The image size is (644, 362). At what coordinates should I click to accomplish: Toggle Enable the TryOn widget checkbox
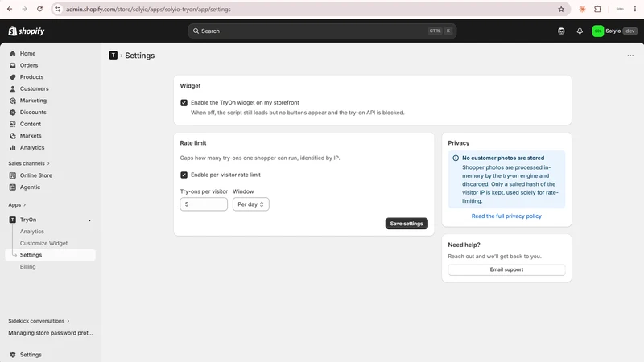tap(184, 103)
